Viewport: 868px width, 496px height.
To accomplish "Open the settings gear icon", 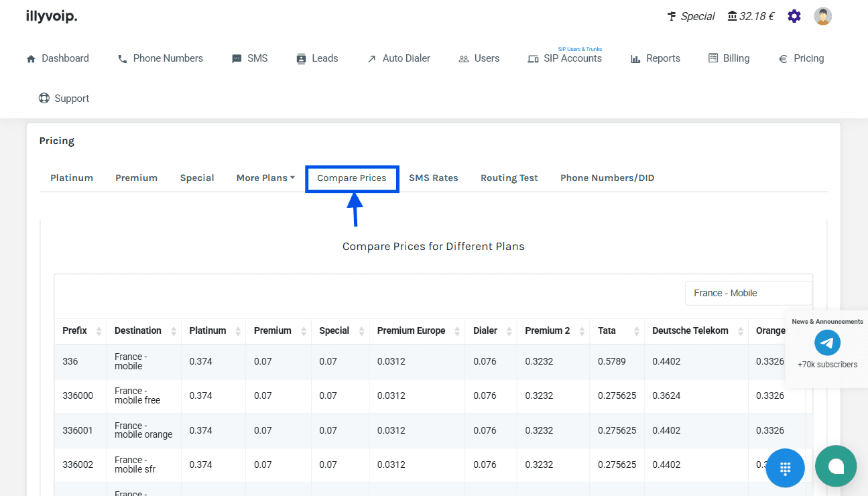I will click(794, 16).
